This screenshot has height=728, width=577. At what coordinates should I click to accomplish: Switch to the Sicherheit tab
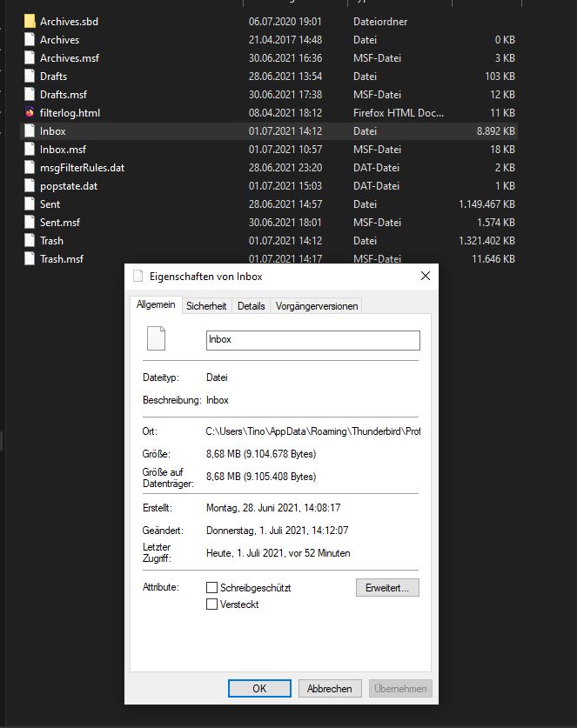[206, 305]
